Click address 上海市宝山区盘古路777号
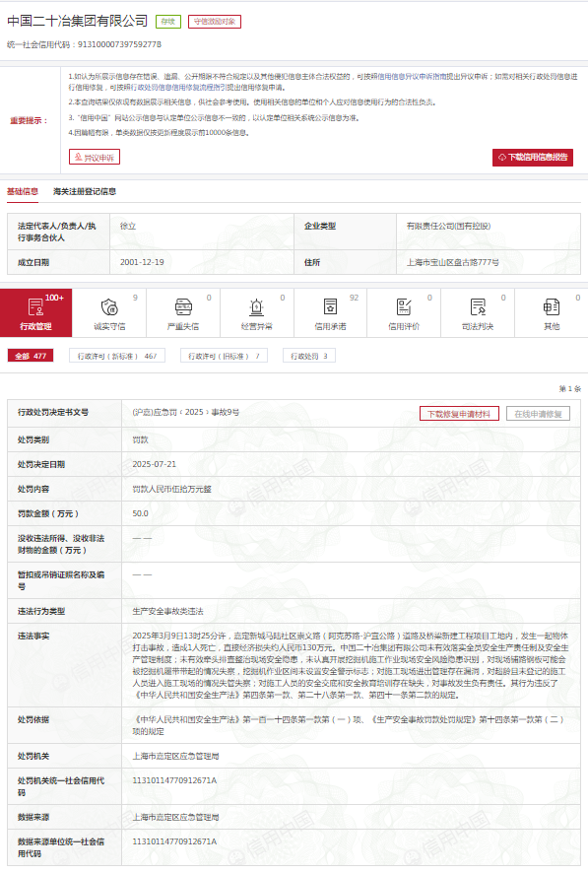This screenshot has width=588, height=873. 452,262
